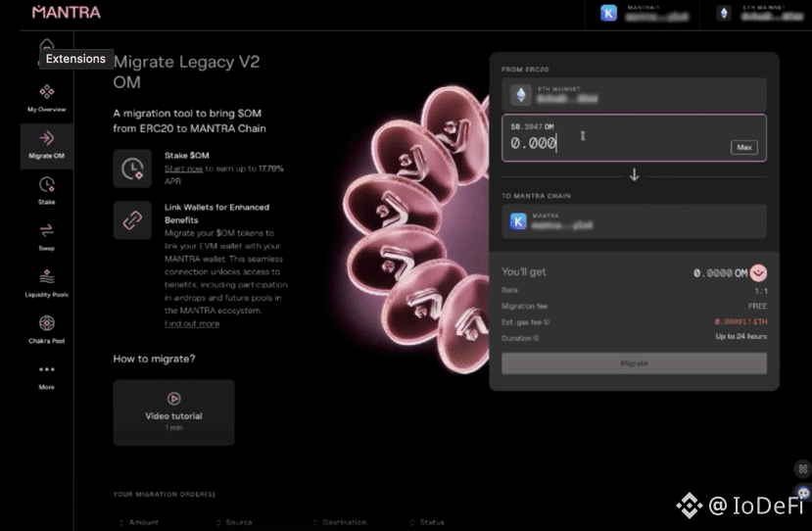Click the swap direction arrow
Image resolution: width=812 pixels, height=531 pixels.
pyautogui.click(x=634, y=175)
